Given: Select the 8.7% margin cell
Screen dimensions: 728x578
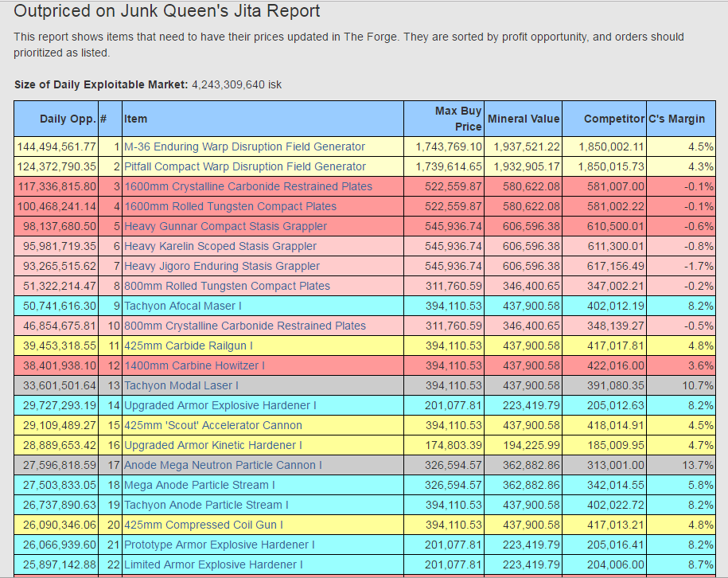Looking at the screenshot, I should tap(681, 565).
